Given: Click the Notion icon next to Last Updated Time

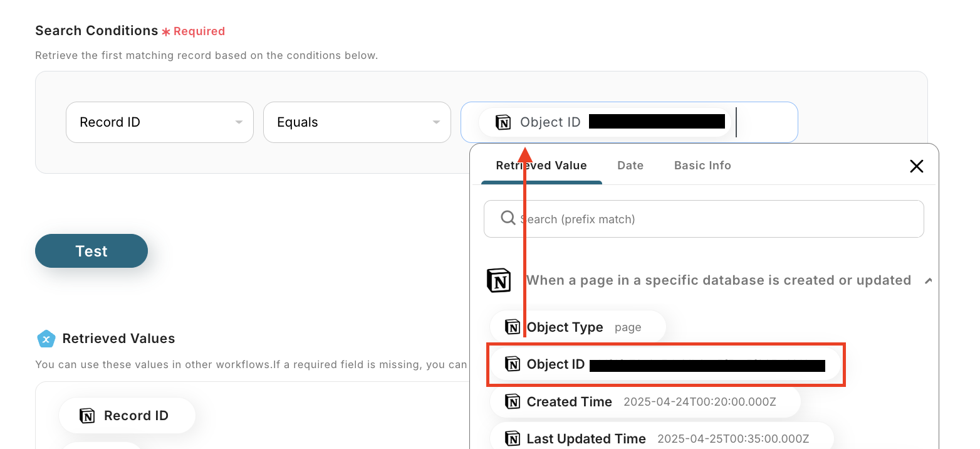Looking at the screenshot, I should 513,438.
